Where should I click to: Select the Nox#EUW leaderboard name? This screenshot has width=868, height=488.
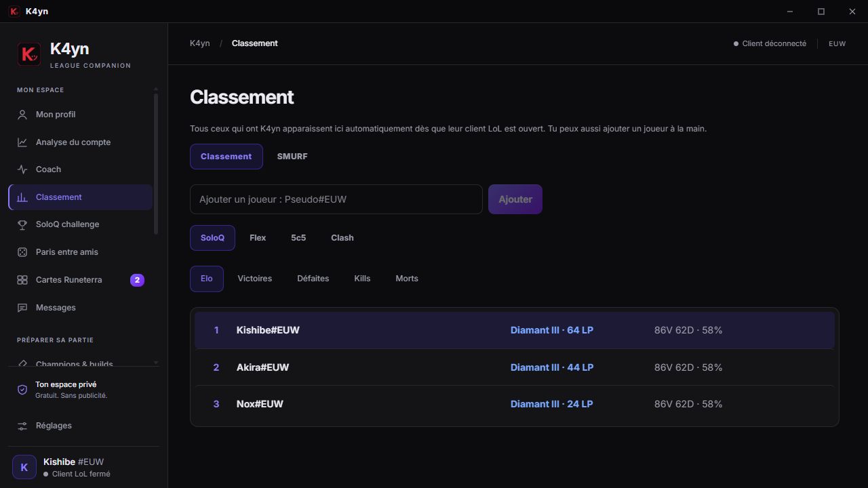point(260,404)
